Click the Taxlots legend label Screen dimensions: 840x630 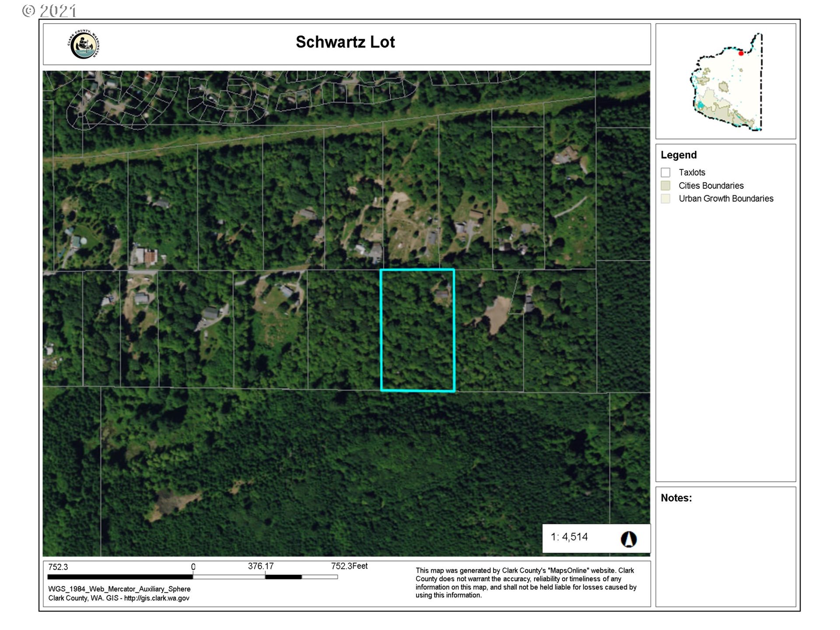(x=692, y=172)
